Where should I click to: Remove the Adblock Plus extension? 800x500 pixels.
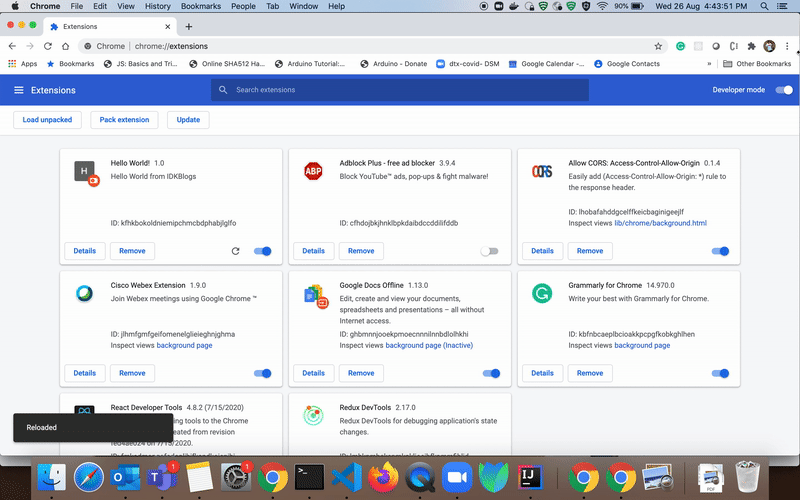pos(361,251)
